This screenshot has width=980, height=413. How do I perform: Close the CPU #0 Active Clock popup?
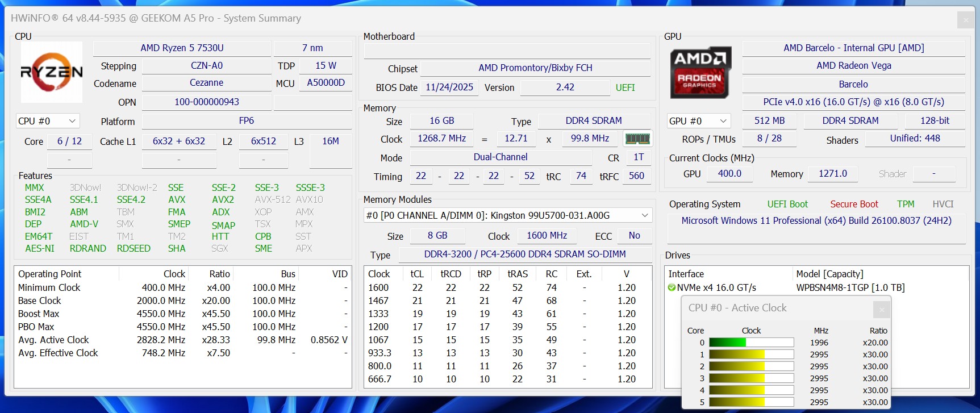coord(881,309)
